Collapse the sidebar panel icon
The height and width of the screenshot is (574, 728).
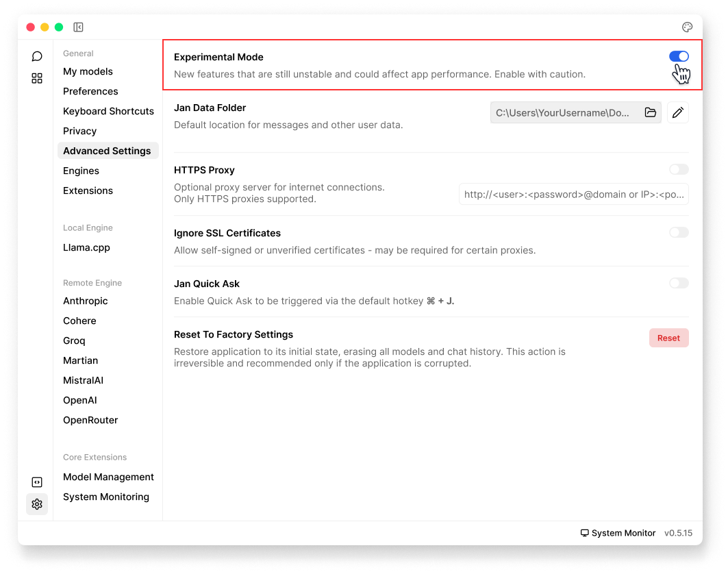pyautogui.click(x=78, y=27)
